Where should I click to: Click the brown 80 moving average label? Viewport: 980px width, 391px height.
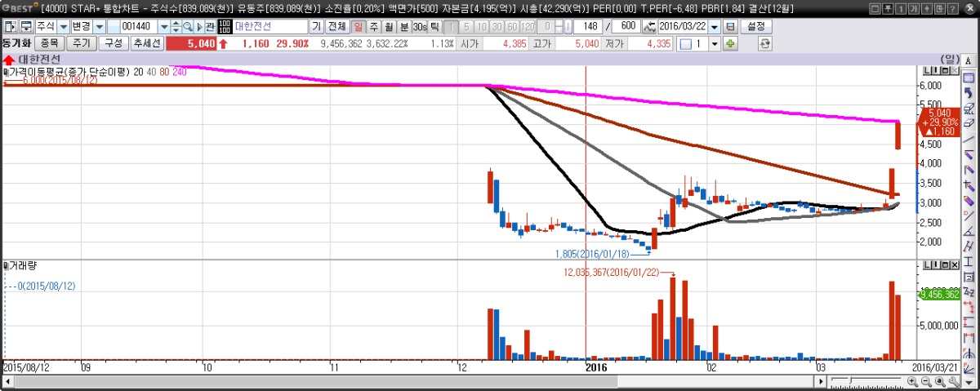pos(164,72)
